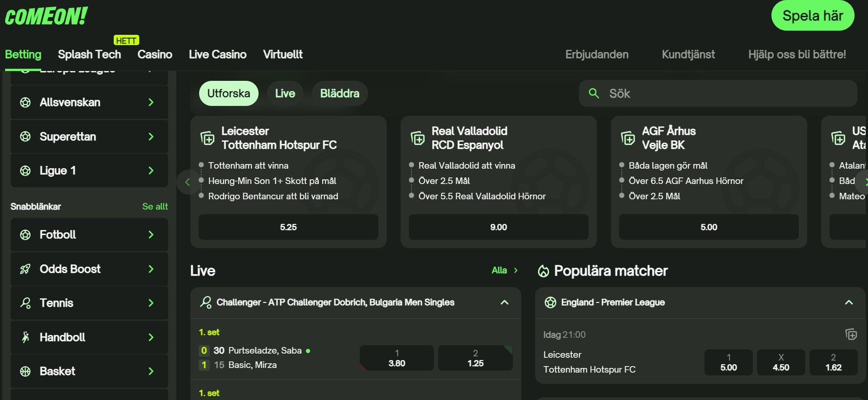Click the bet builder icon beside Leicester card
The width and height of the screenshot is (868, 400).
tap(207, 138)
